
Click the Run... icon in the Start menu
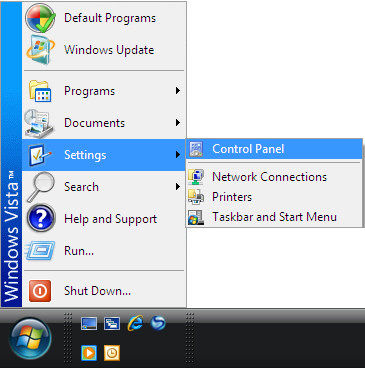(x=40, y=251)
